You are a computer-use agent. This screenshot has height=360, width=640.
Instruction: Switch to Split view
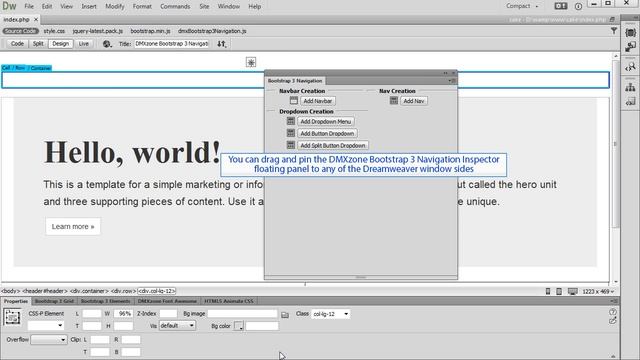pyautogui.click(x=38, y=44)
